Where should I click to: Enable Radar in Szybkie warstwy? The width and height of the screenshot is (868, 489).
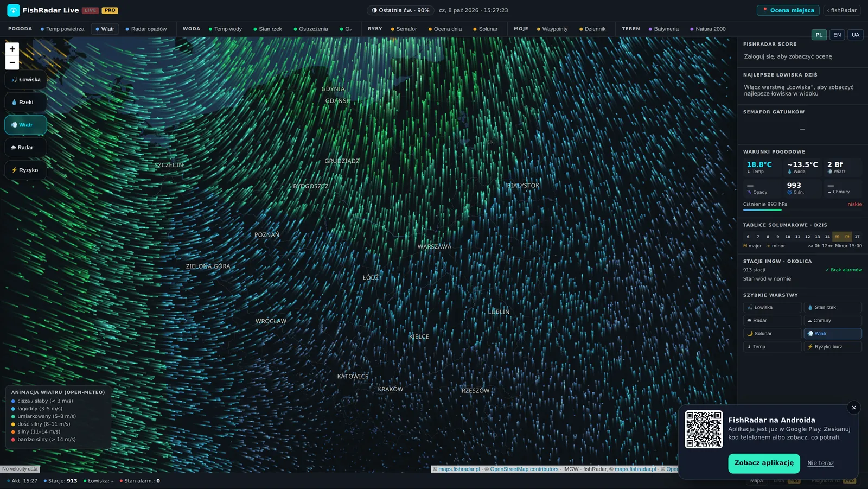tap(773, 320)
